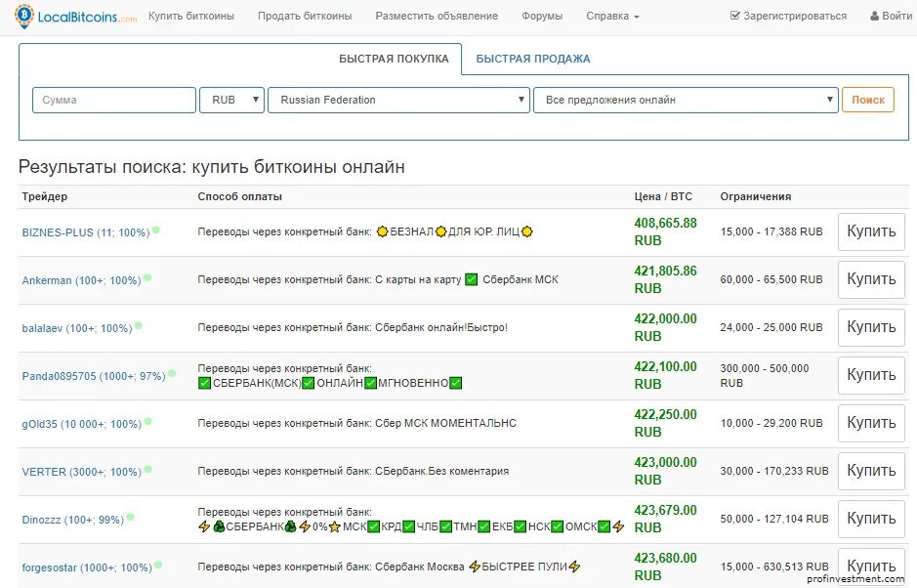Click online status dot next to BIZNES-PLUS
Viewport: 917px width, 588px height.
tap(156, 230)
